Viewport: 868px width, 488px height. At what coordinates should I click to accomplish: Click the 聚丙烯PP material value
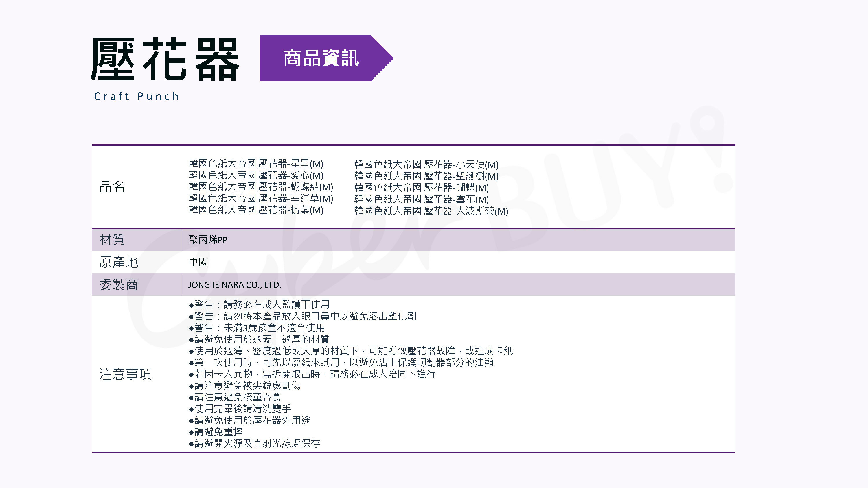[208, 240]
